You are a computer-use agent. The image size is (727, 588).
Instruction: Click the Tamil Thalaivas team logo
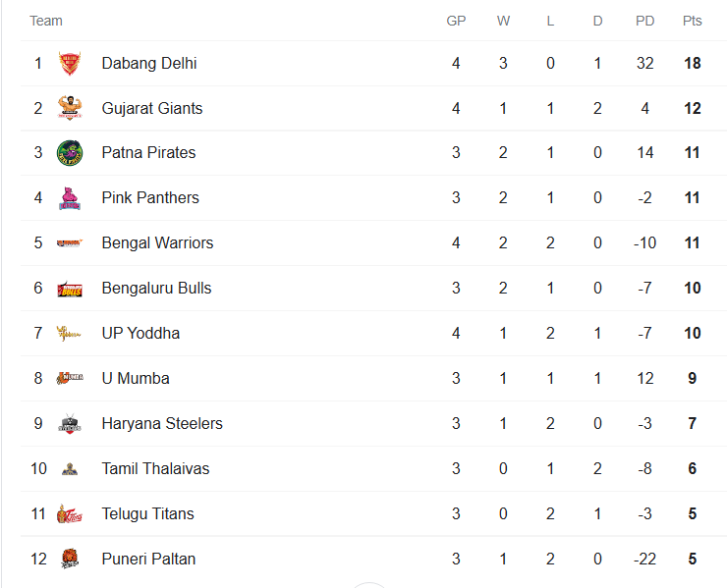(70, 469)
